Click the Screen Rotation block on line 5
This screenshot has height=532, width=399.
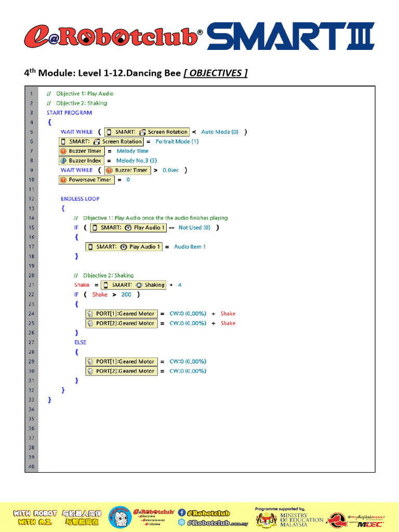pyautogui.click(x=147, y=131)
